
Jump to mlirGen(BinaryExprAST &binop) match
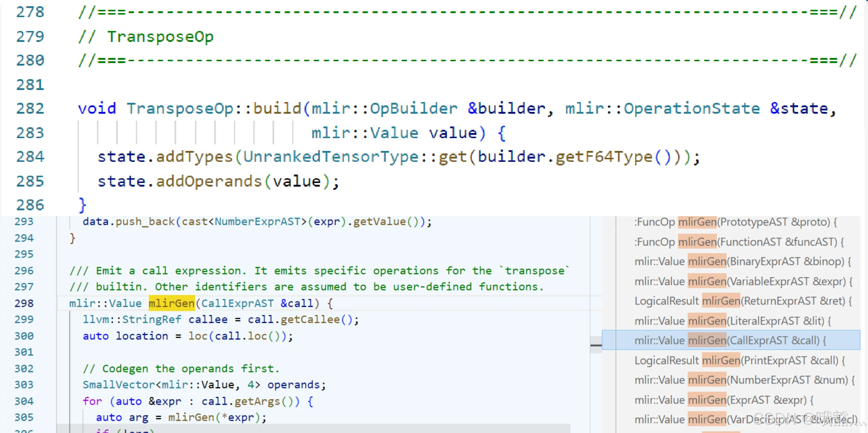coord(742,262)
